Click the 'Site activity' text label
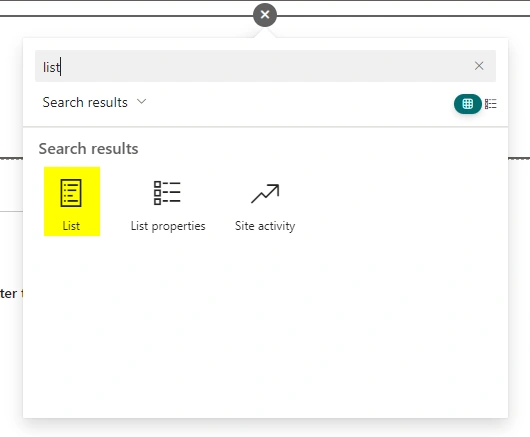This screenshot has width=530, height=437. [x=265, y=226]
